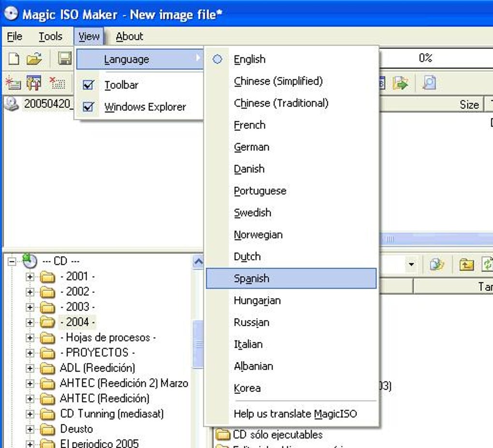Open the Properties tools icon
Image resolution: width=493 pixels, height=448 pixels.
click(34, 83)
